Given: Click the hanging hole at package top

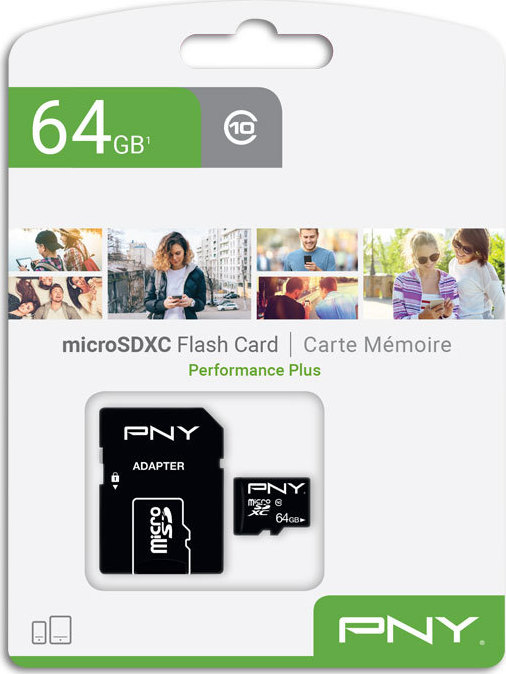Looking at the screenshot, I should 256,48.
